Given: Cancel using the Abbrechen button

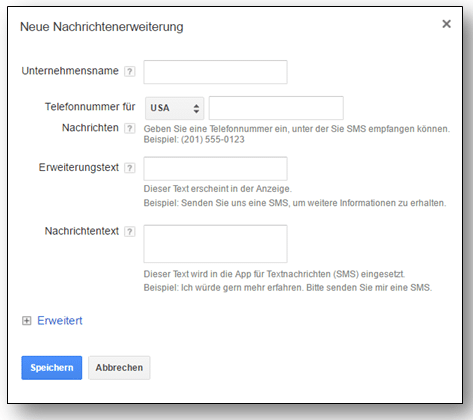Looking at the screenshot, I should [x=119, y=368].
